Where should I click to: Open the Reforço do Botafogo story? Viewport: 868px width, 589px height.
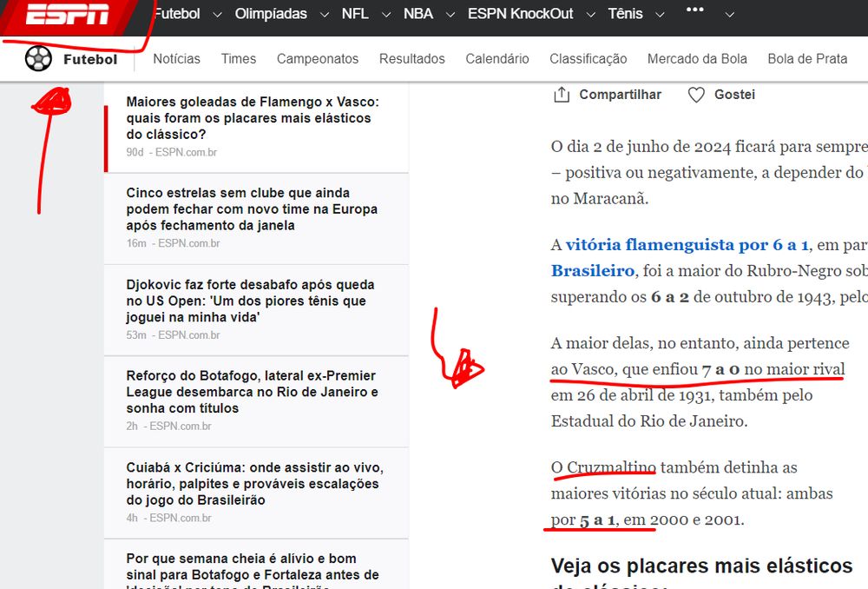click(252, 392)
